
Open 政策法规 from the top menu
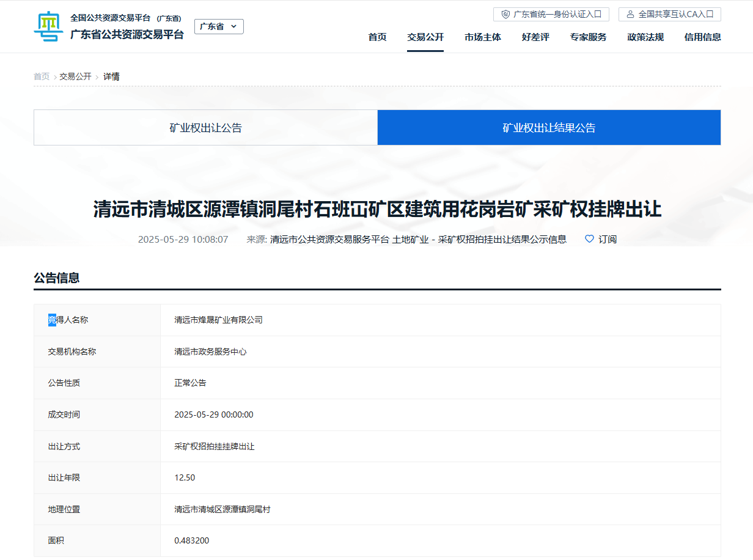click(x=645, y=37)
